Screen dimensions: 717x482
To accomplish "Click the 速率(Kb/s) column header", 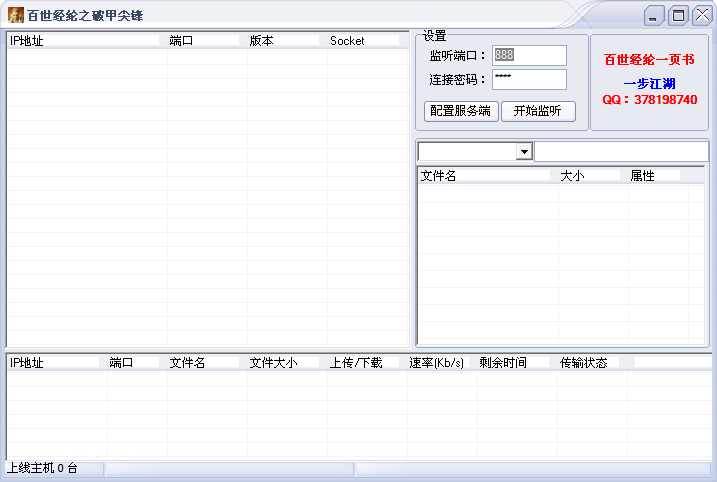I will 440,362.
